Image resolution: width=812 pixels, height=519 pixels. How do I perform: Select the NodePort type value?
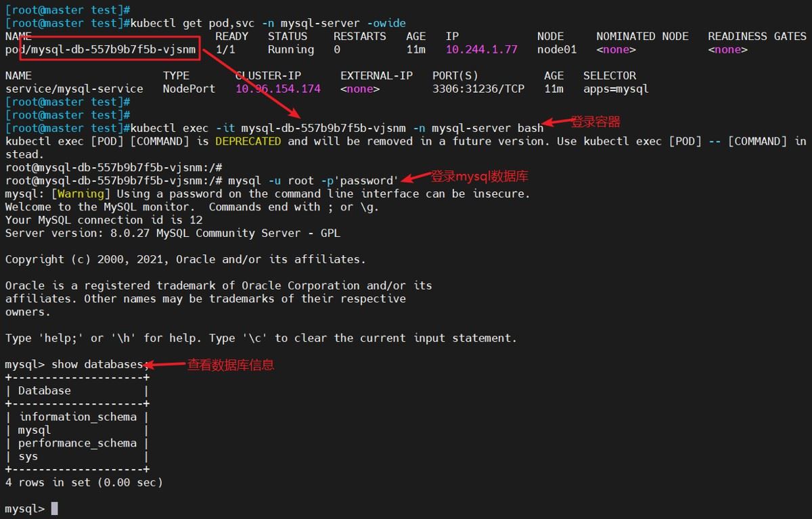coord(189,89)
